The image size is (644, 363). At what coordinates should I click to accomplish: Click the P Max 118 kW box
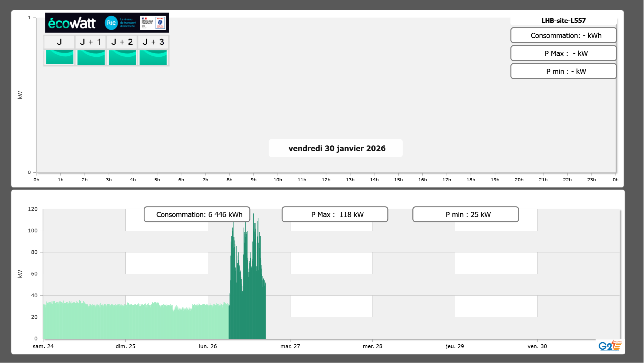pos(335,214)
